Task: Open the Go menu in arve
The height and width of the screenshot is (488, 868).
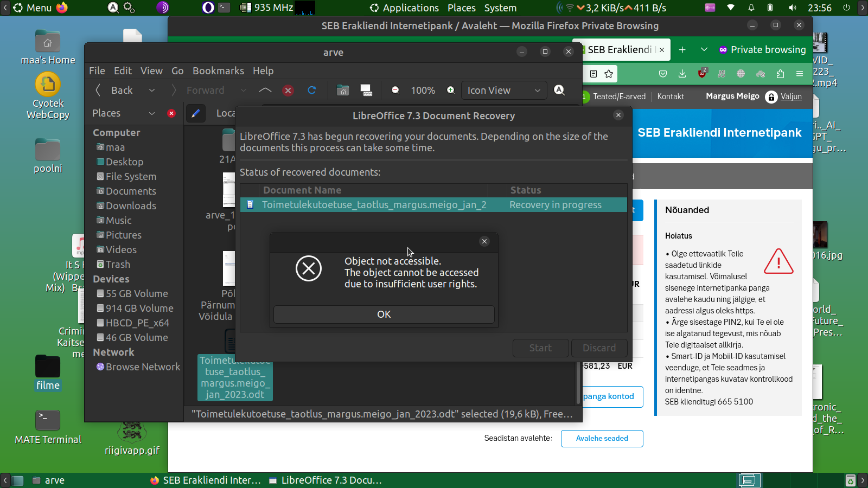Action: click(177, 71)
